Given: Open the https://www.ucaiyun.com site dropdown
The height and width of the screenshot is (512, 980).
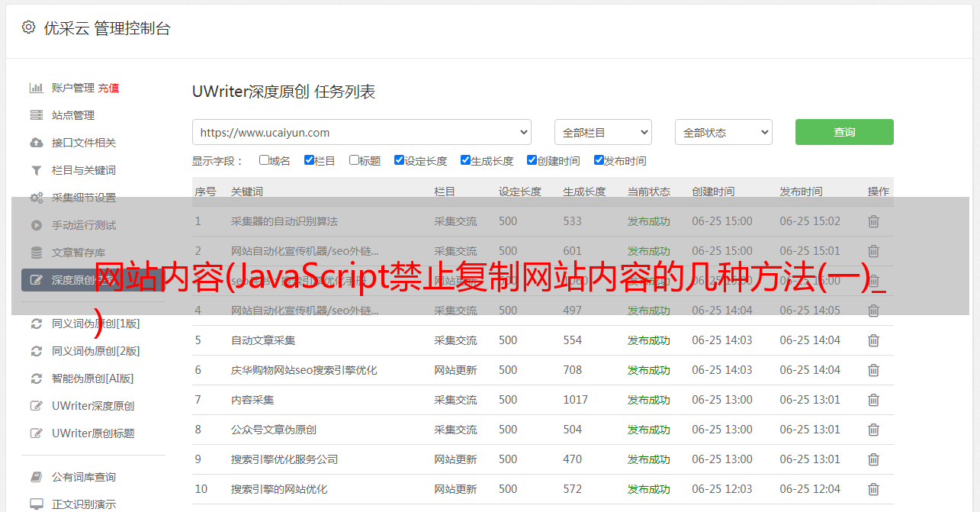Looking at the screenshot, I should pos(361,132).
